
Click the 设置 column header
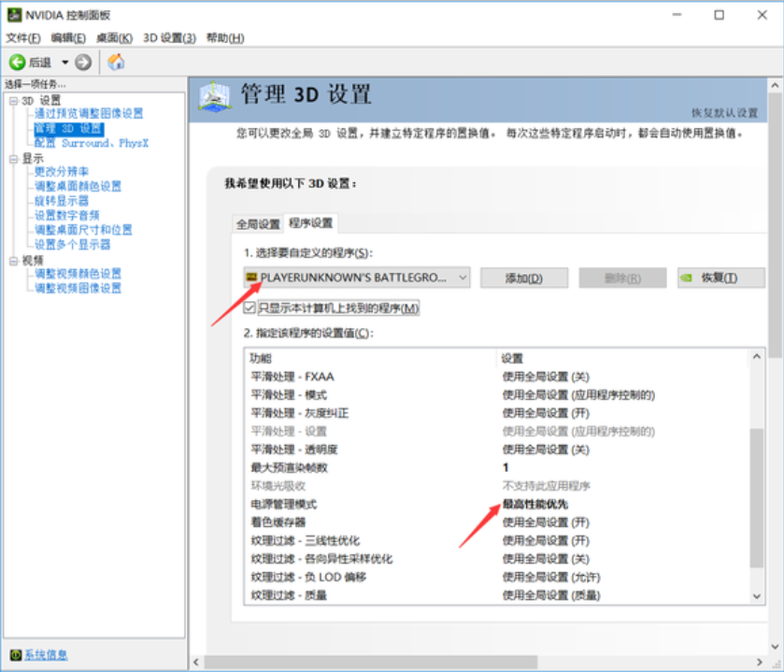623,358
